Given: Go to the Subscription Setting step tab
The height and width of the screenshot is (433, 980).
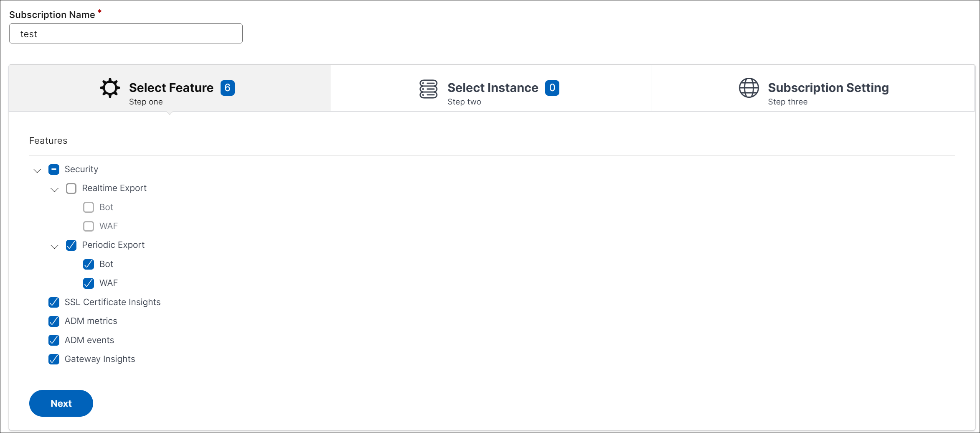Looking at the screenshot, I should coord(813,88).
